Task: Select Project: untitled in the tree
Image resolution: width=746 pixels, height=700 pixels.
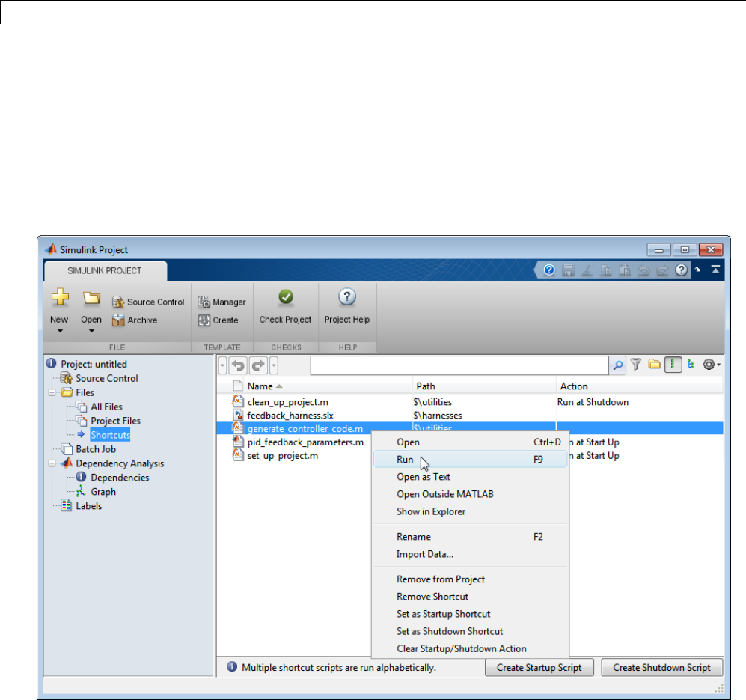Action: coord(94,365)
